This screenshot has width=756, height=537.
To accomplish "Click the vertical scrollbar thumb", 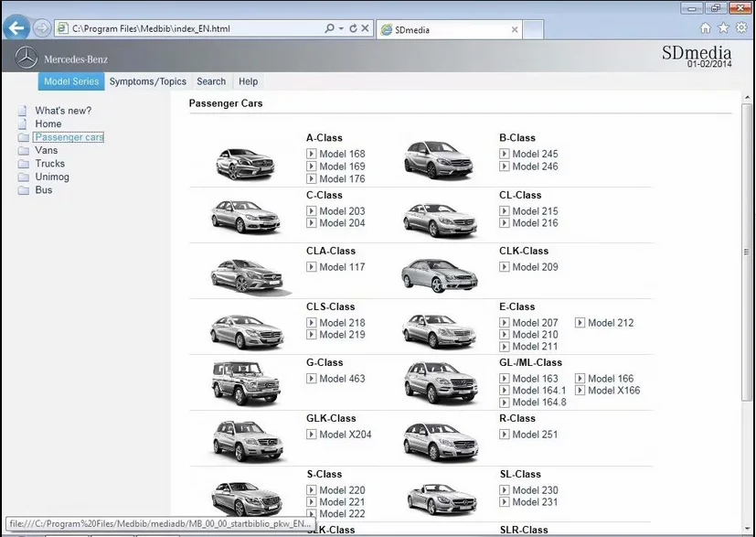I will [746, 252].
